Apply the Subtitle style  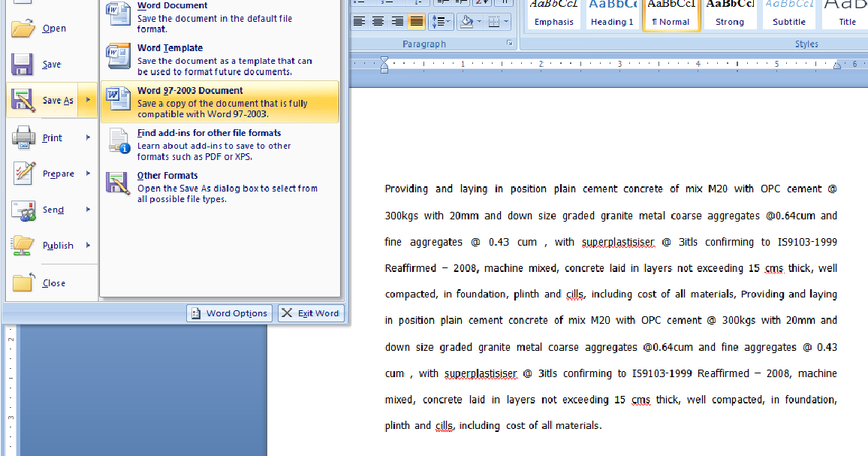(789, 15)
